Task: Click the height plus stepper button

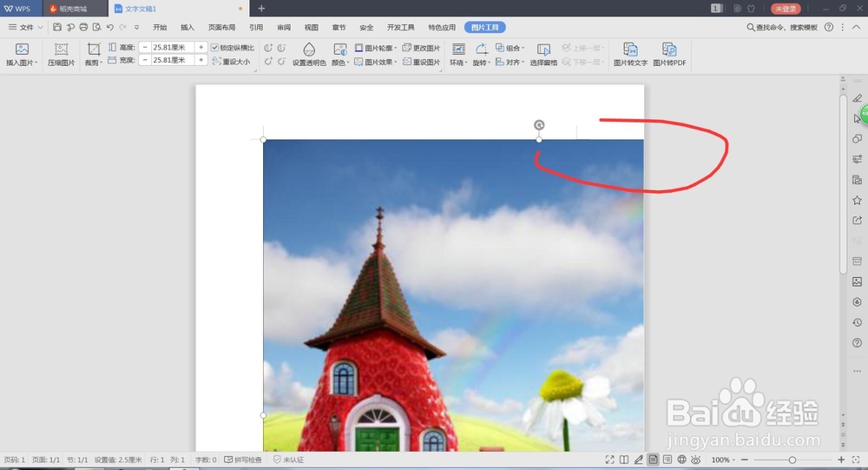Action: [201, 48]
